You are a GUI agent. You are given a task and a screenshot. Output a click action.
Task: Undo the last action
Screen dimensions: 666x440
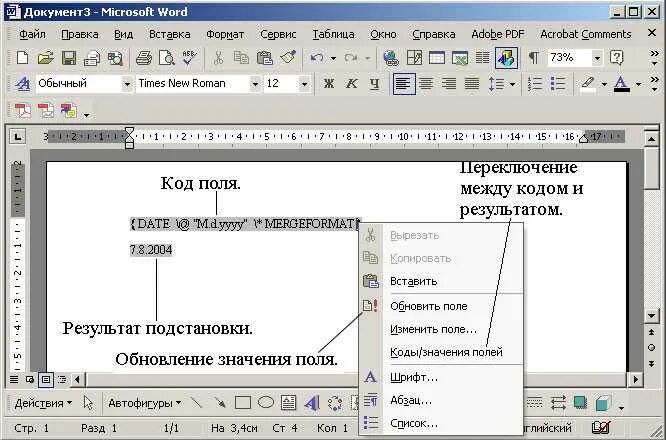(x=316, y=58)
